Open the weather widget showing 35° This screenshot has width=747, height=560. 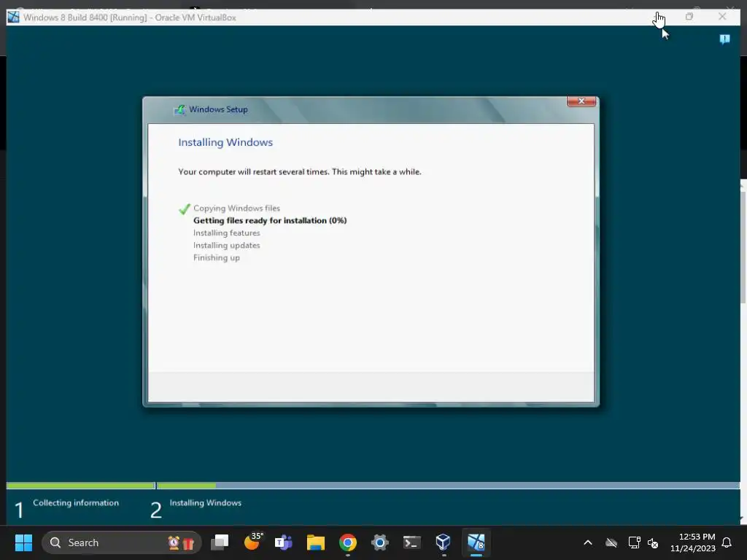(x=252, y=542)
